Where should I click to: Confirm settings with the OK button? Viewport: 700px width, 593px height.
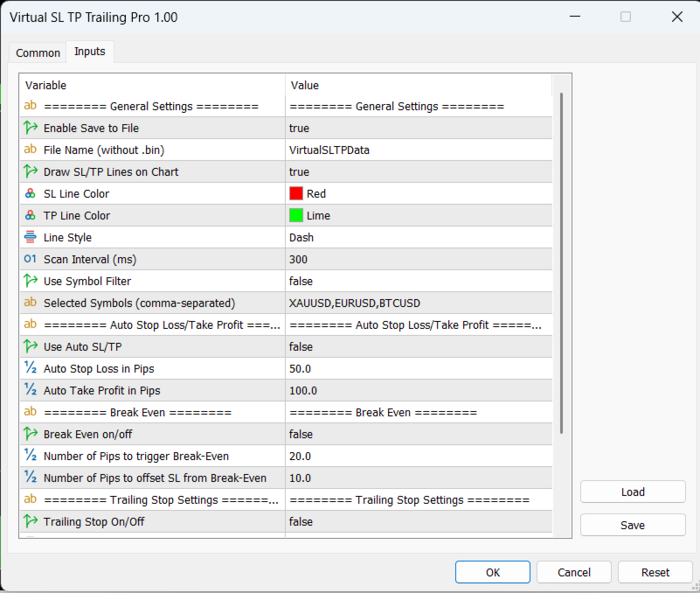click(x=493, y=572)
